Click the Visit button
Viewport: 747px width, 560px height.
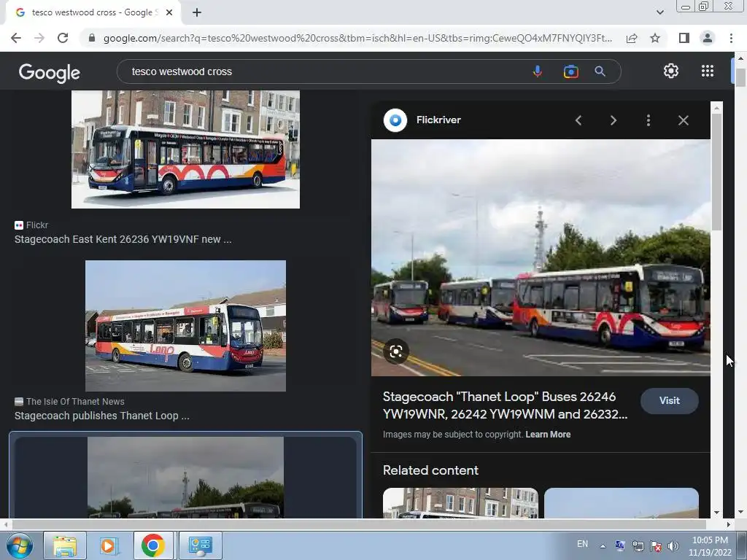pos(670,400)
